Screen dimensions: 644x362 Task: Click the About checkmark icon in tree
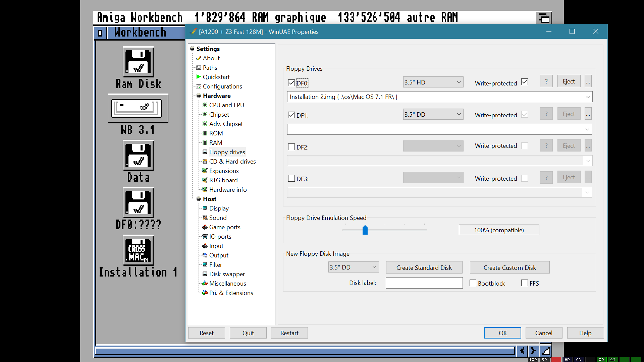[x=199, y=58]
